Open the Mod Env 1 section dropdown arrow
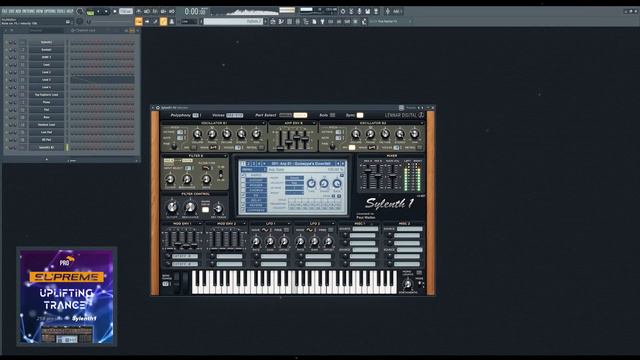This screenshot has height=360, width=640. (200, 224)
